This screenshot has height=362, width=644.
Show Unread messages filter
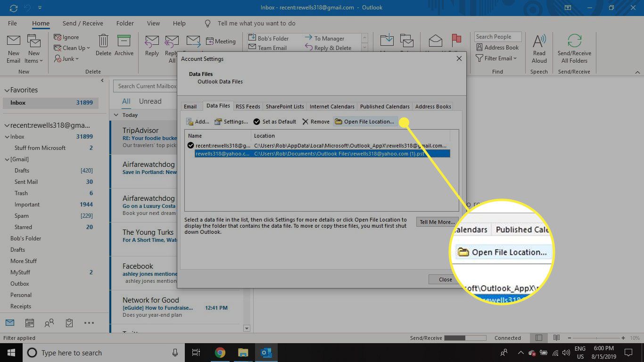(x=150, y=101)
